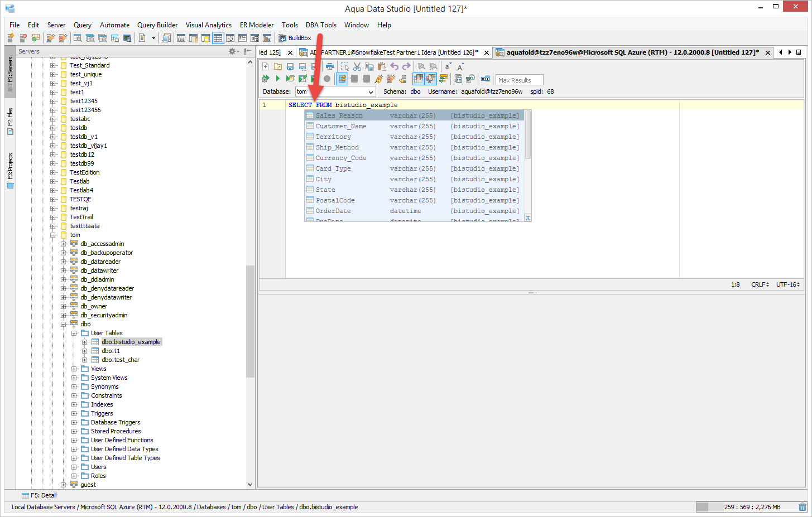
Task: Expand the Stored Procedures folder node
Action: 74,431
